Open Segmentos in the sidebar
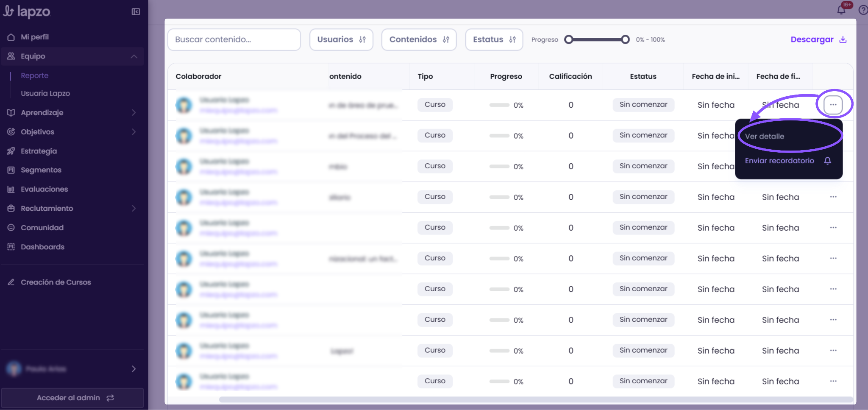868x410 pixels. coord(41,170)
